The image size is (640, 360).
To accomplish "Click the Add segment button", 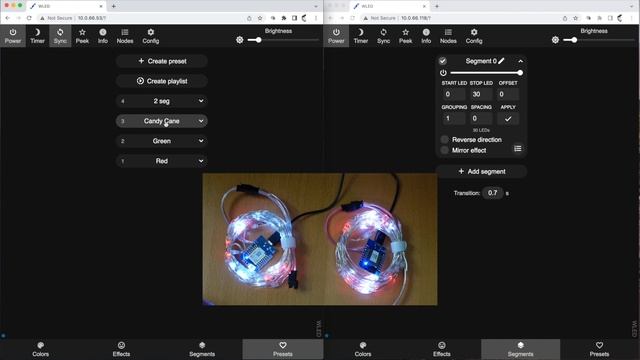I will coord(482,171).
